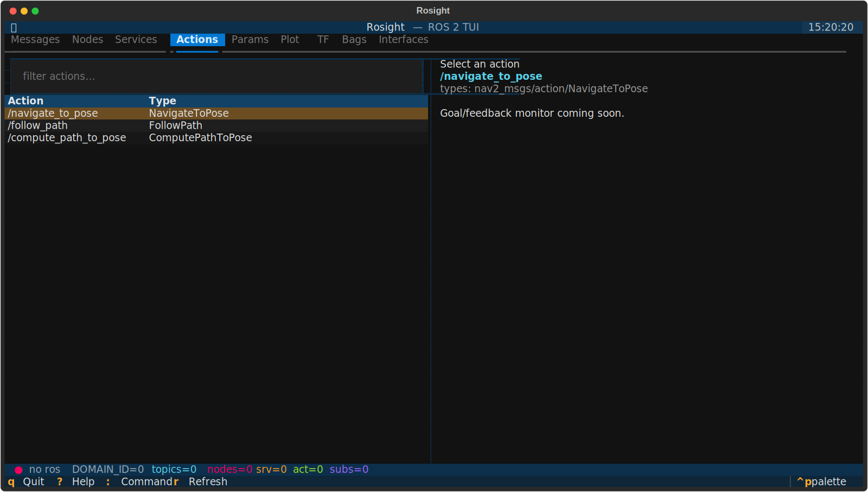Click the NavigateToPose type cell
Viewport: 868px width, 492px height.
[x=189, y=113]
